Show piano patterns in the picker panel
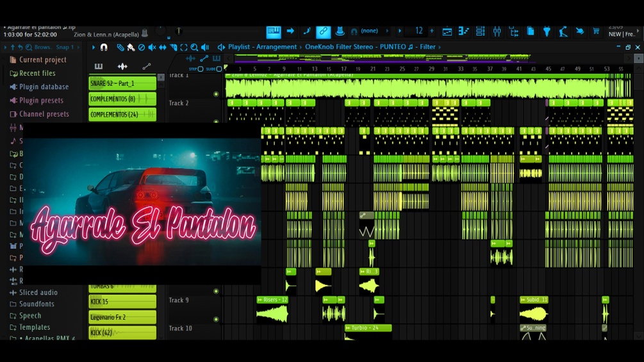The image size is (644, 362). pos(99,66)
